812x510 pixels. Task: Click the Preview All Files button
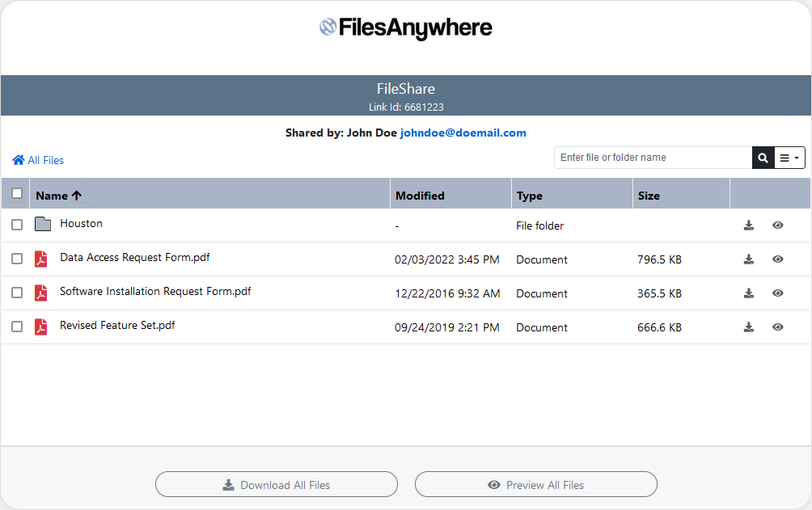pos(536,484)
